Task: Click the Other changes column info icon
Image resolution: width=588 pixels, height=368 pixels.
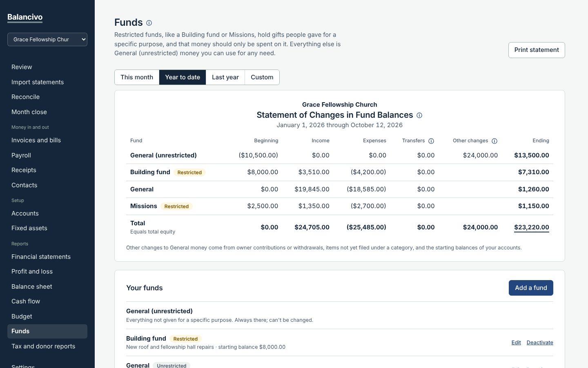Action: (494, 141)
